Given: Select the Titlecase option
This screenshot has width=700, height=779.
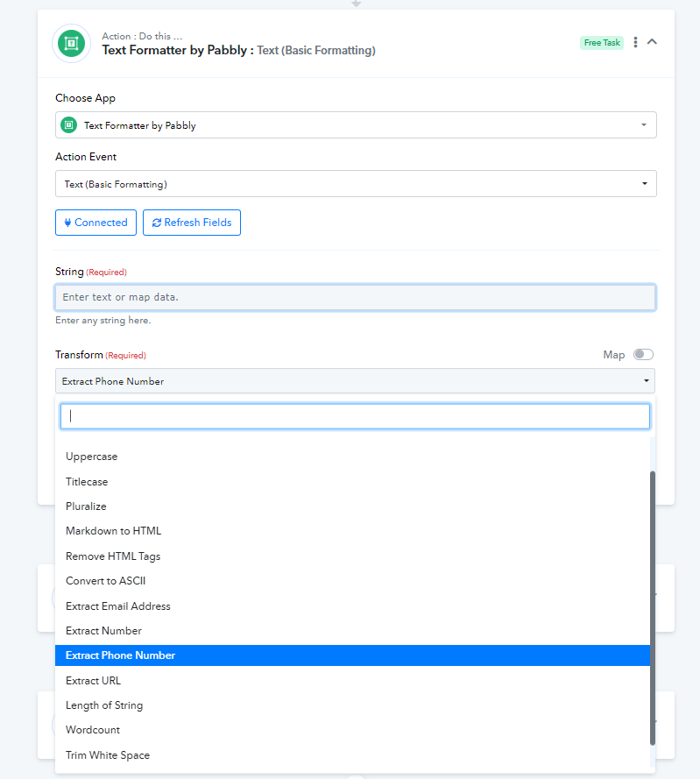Looking at the screenshot, I should (x=352, y=482).
